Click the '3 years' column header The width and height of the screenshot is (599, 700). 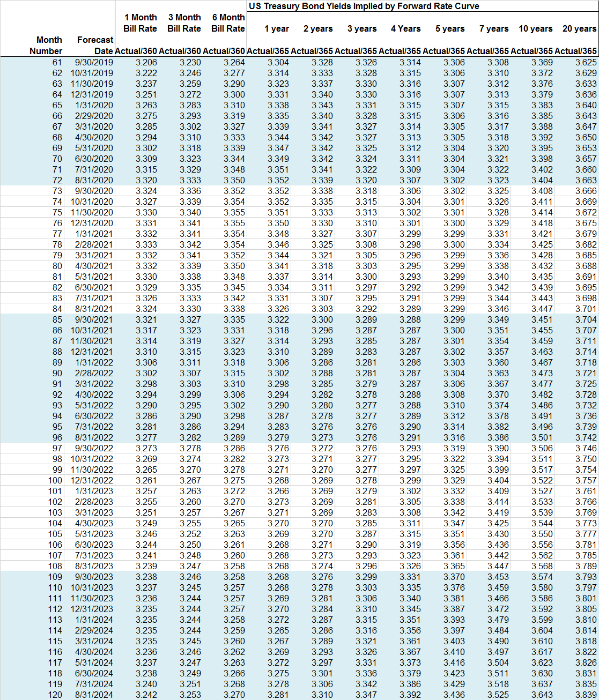click(x=362, y=28)
